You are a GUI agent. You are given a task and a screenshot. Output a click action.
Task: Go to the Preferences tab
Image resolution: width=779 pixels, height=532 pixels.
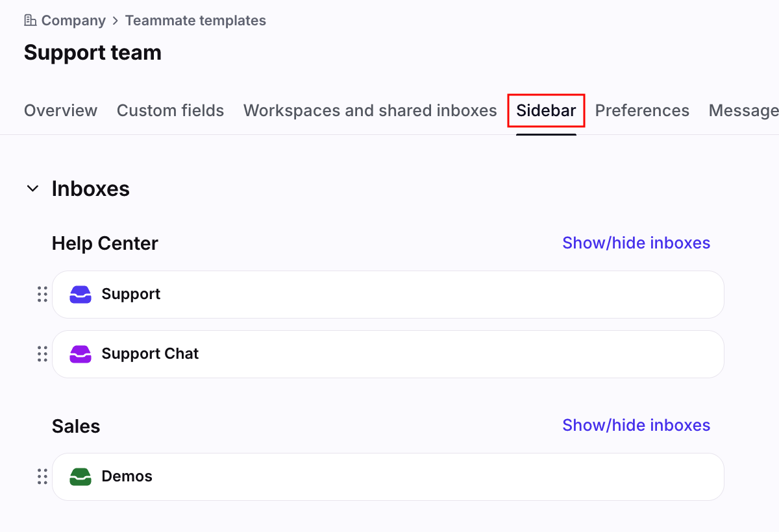tap(642, 111)
